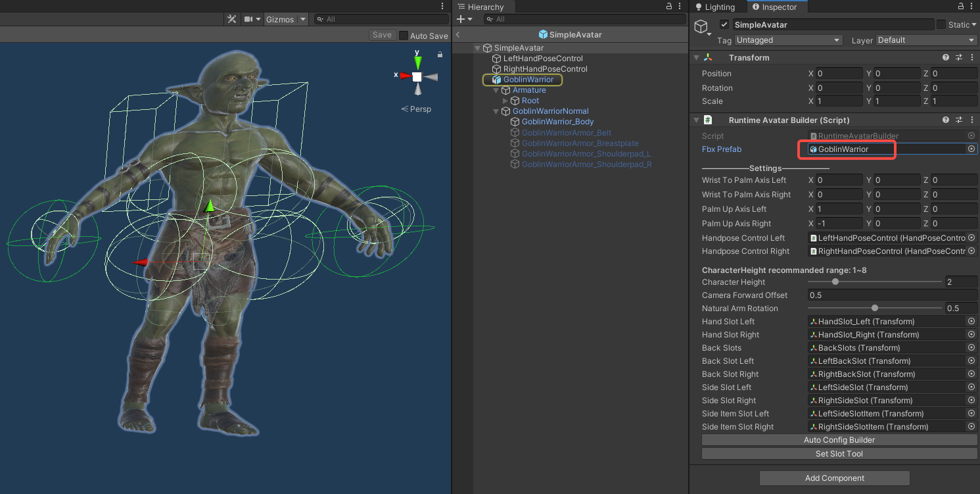Enable the Static checkbox
This screenshot has width=980, height=494.
(x=941, y=24)
